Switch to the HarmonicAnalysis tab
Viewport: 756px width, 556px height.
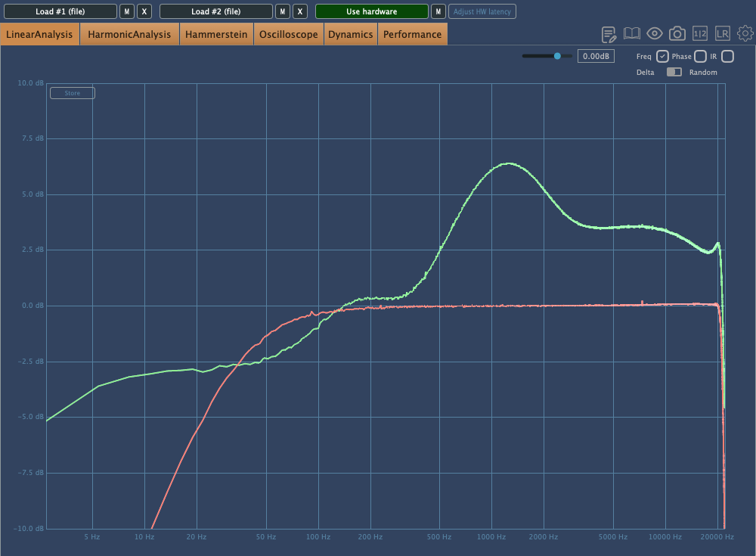[x=129, y=34]
